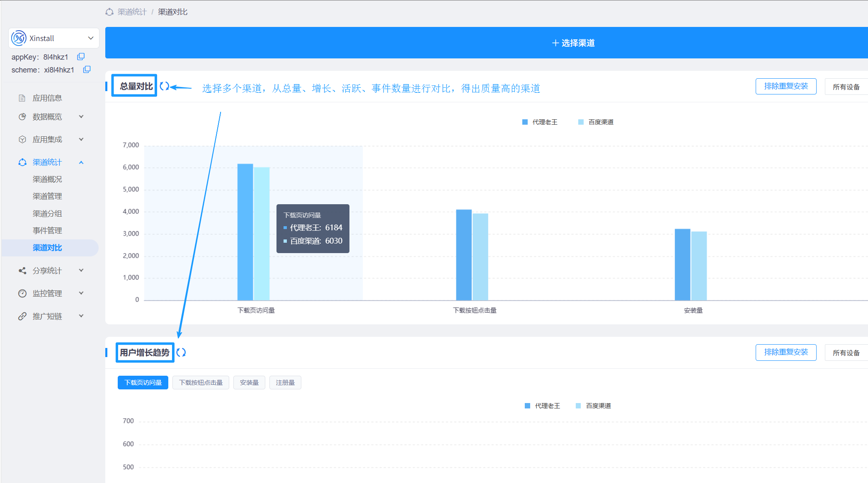Refresh the 用户增长趋势 chart
868x483 pixels.
pyautogui.click(x=181, y=352)
